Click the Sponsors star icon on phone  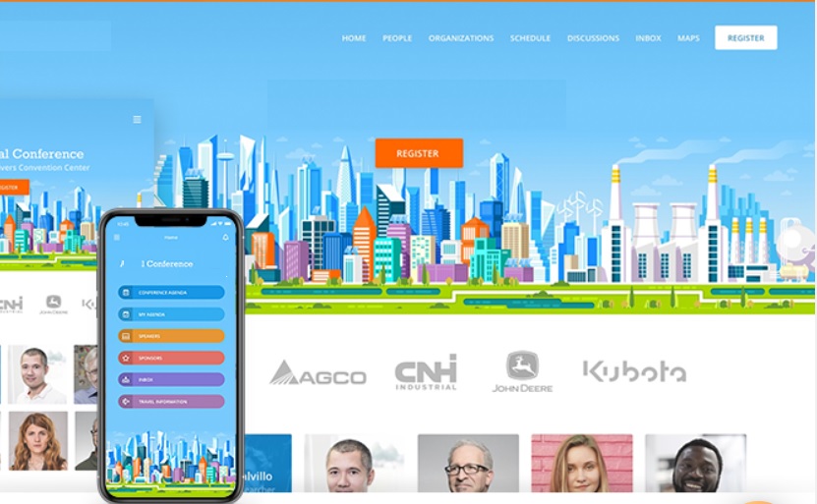(126, 358)
